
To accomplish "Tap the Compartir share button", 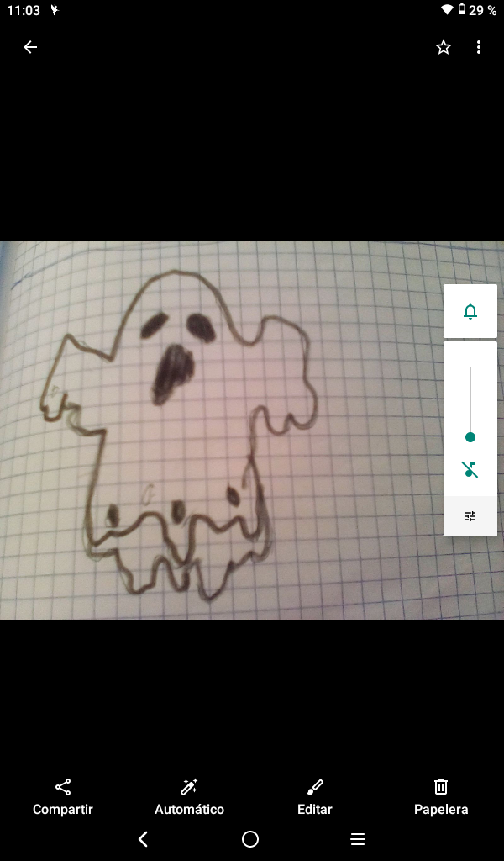I will pyautogui.click(x=63, y=797).
